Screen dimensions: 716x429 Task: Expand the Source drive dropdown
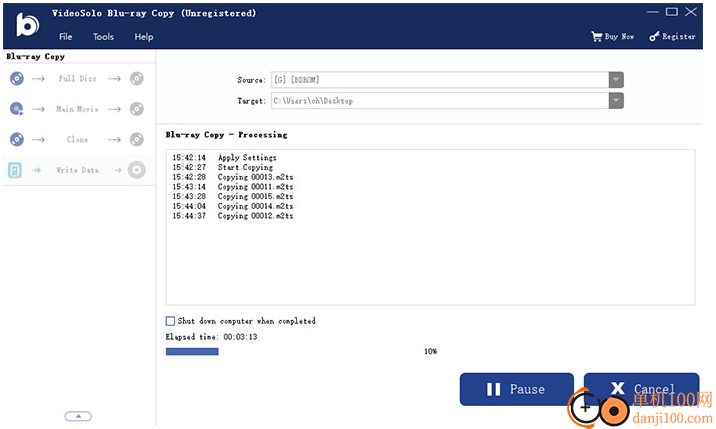tap(616, 80)
